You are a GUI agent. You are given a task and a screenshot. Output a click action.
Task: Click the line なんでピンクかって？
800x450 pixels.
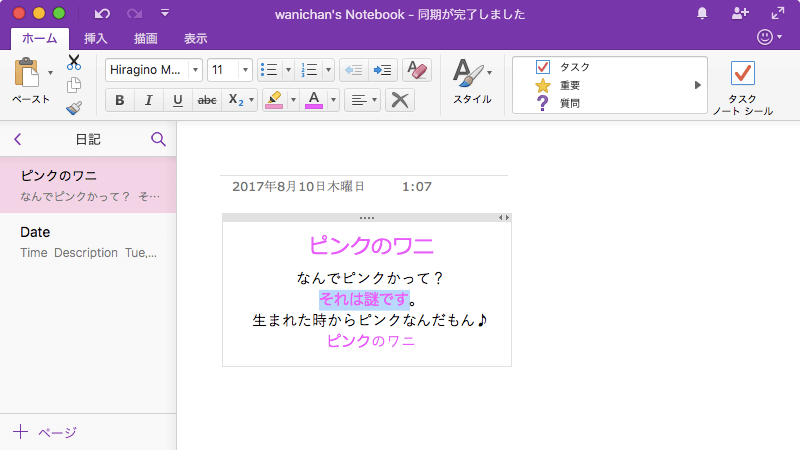click(x=371, y=278)
